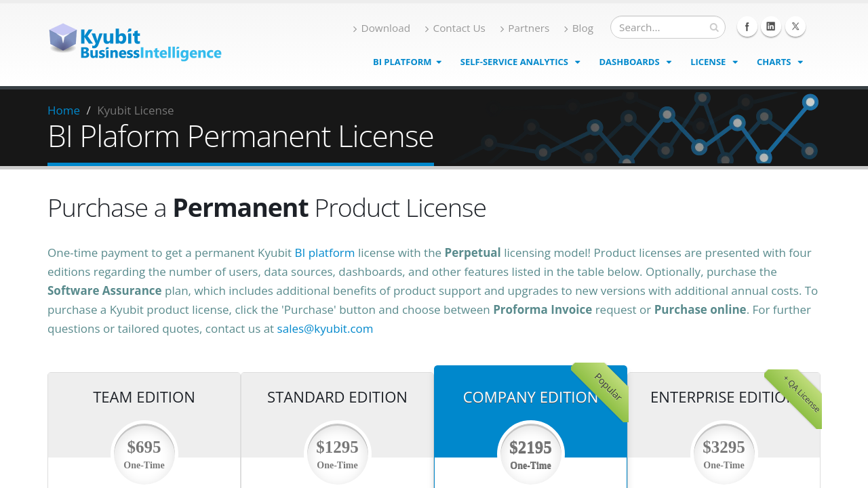Image resolution: width=868 pixels, height=488 pixels.
Task: Click the Home breadcrumb link
Action: (64, 110)
